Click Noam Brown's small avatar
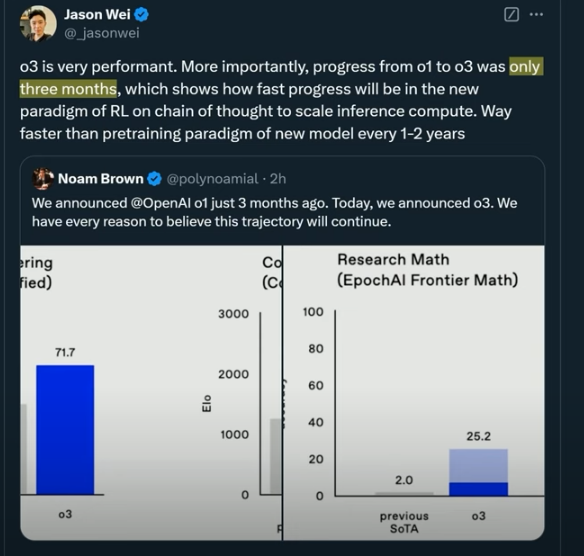584x556 pixels. coord(43,179)
